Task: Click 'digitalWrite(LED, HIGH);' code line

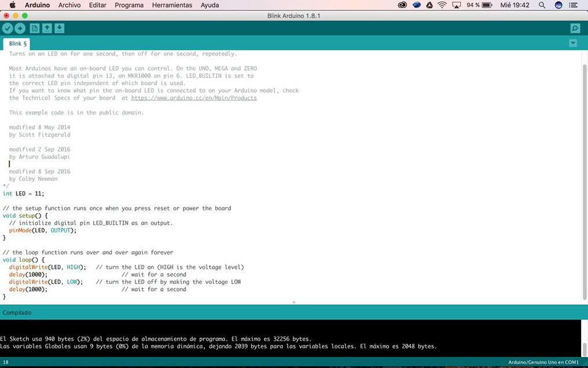Action: 47,267
